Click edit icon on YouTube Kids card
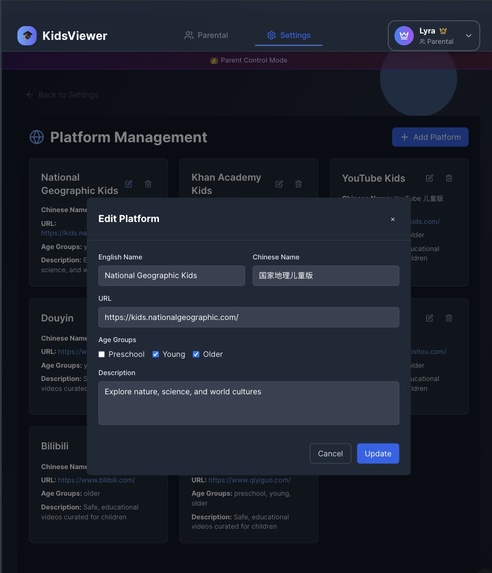Screen dimensions: 492x573 point(429,178)
